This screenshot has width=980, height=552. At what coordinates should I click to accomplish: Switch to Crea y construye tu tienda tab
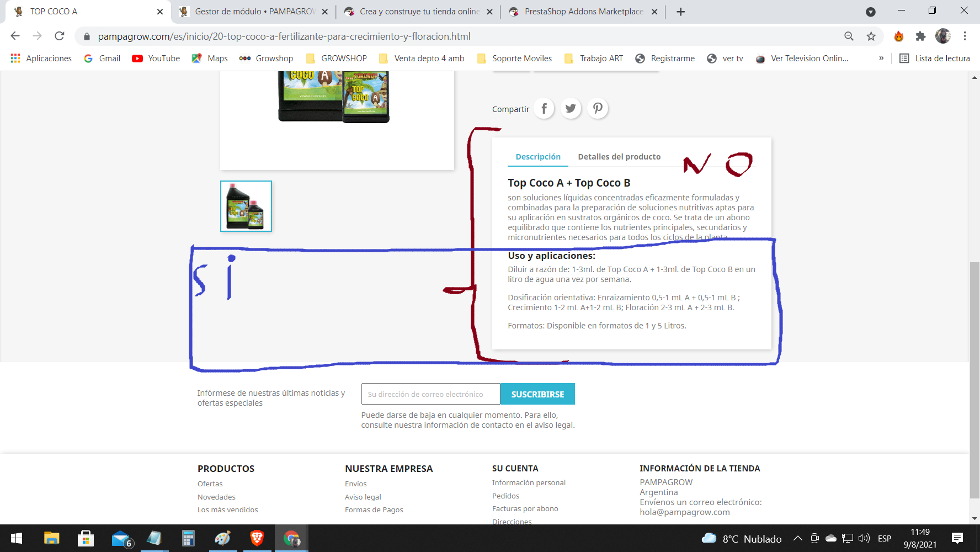[x=419, y=12]
